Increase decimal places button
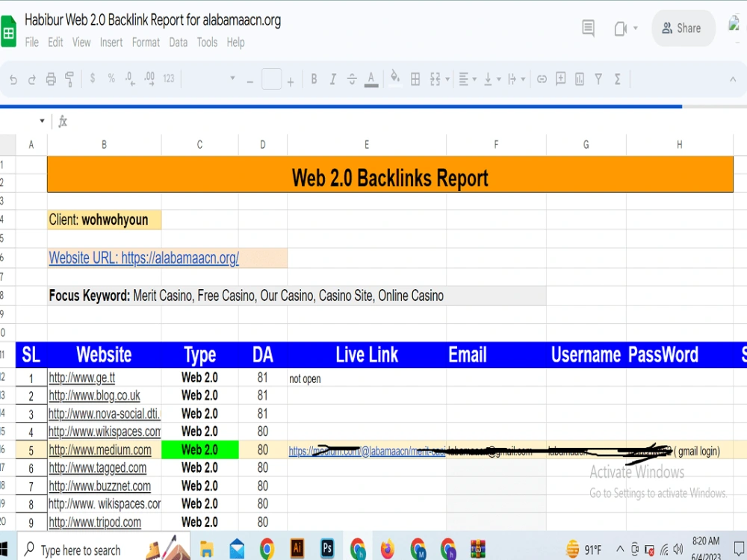This screenshot has width=747, height=560. (x=149, y=79)
